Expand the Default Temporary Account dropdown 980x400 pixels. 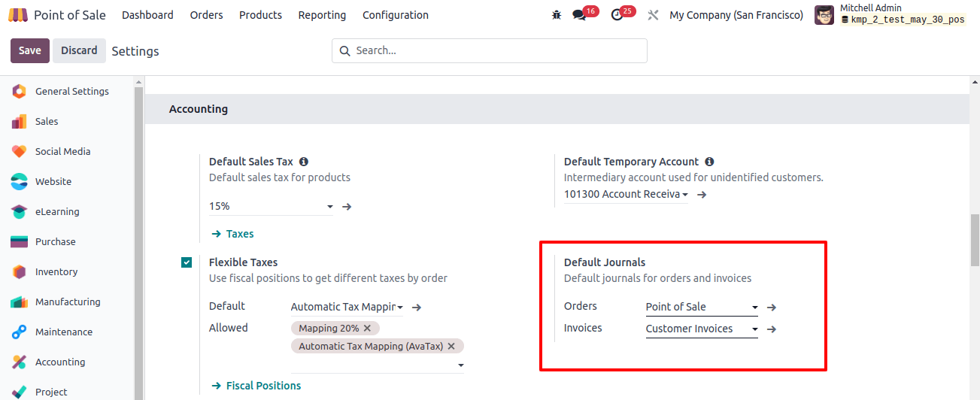pos(685,195)
